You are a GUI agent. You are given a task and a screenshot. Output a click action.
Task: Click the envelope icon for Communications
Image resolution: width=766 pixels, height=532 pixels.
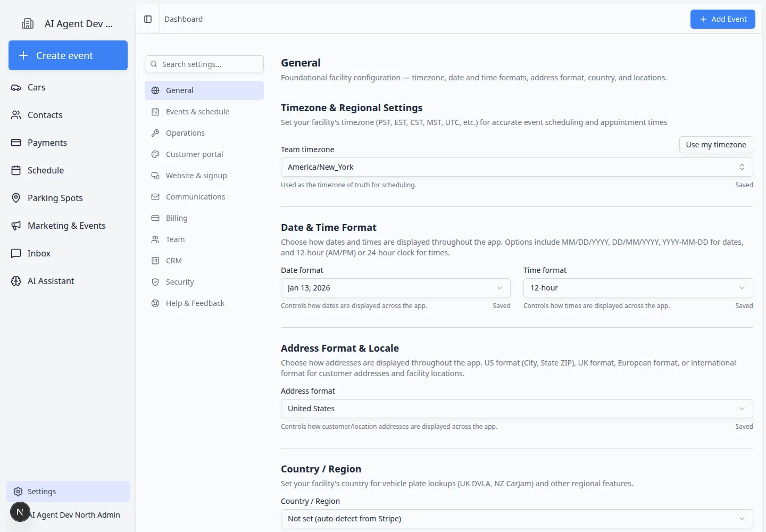click(155, 197)
